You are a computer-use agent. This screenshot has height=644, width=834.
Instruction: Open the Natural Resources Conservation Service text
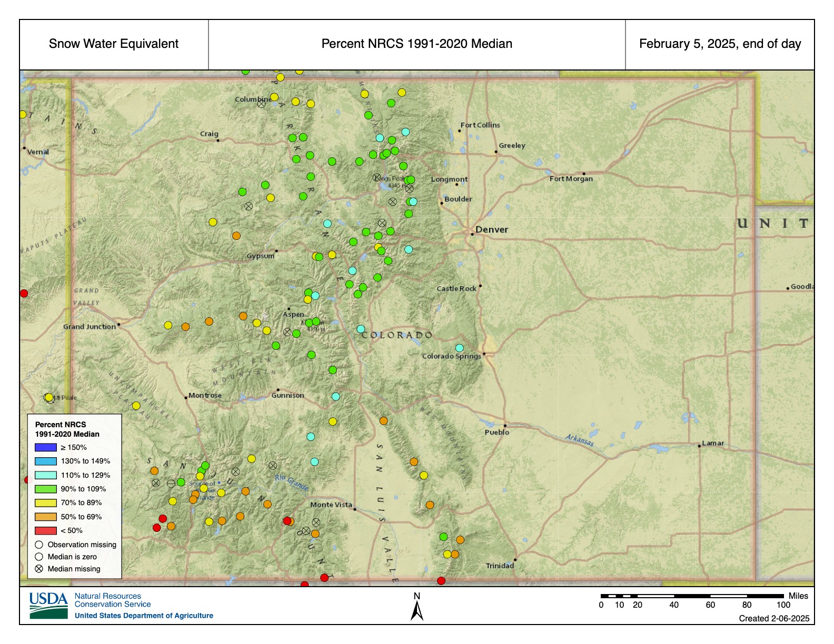click(x=113, y=600)
